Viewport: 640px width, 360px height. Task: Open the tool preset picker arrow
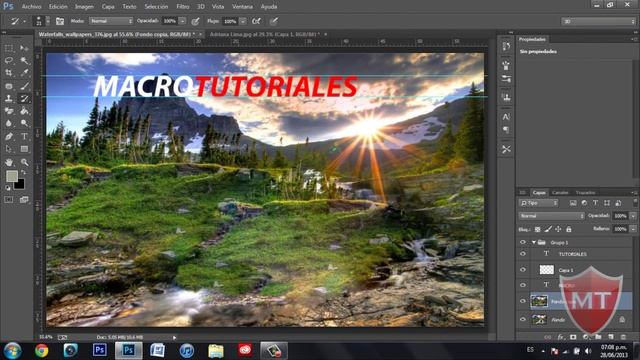pyautogui.click(x=24, y=21)
